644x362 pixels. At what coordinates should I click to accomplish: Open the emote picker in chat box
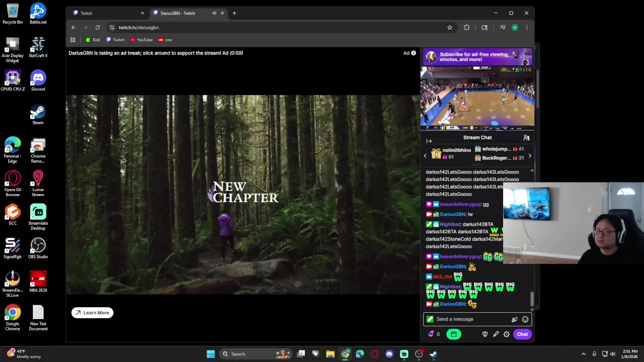(x=525, y=319)
